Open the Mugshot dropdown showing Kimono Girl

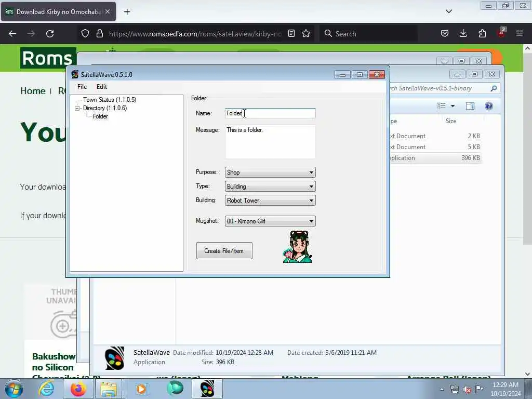(270, 221)
